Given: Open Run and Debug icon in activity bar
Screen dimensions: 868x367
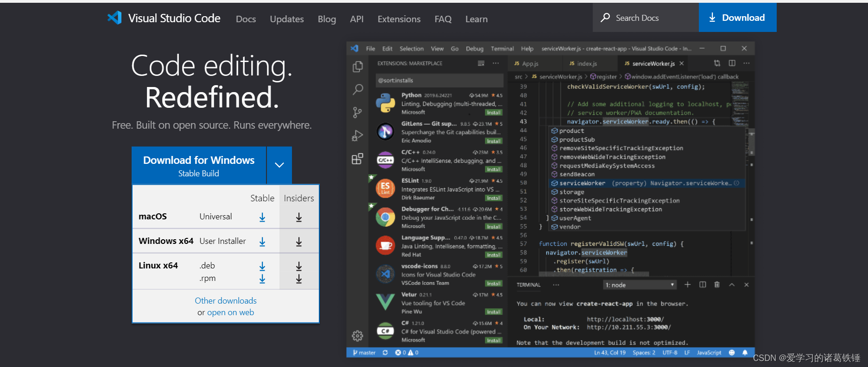Looking at the screenshot, I should [x=357, y=136].
